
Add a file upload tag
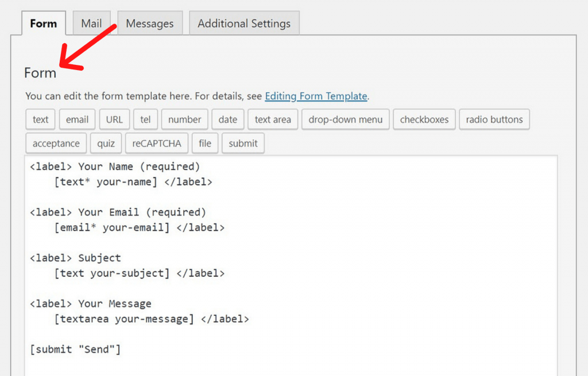pyautogui.click(x=205, y=143)
